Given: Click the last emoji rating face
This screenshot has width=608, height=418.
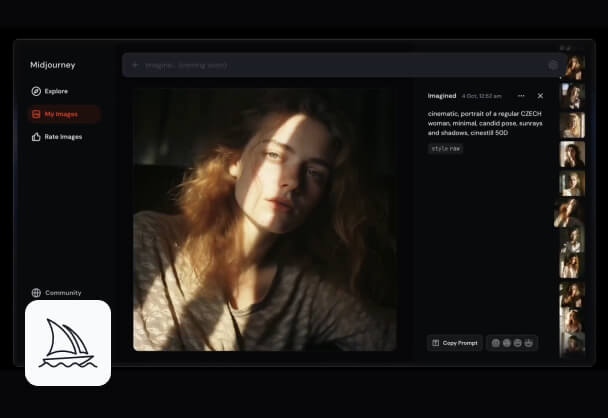Looking at the screenshot, I should coord(529,343).
